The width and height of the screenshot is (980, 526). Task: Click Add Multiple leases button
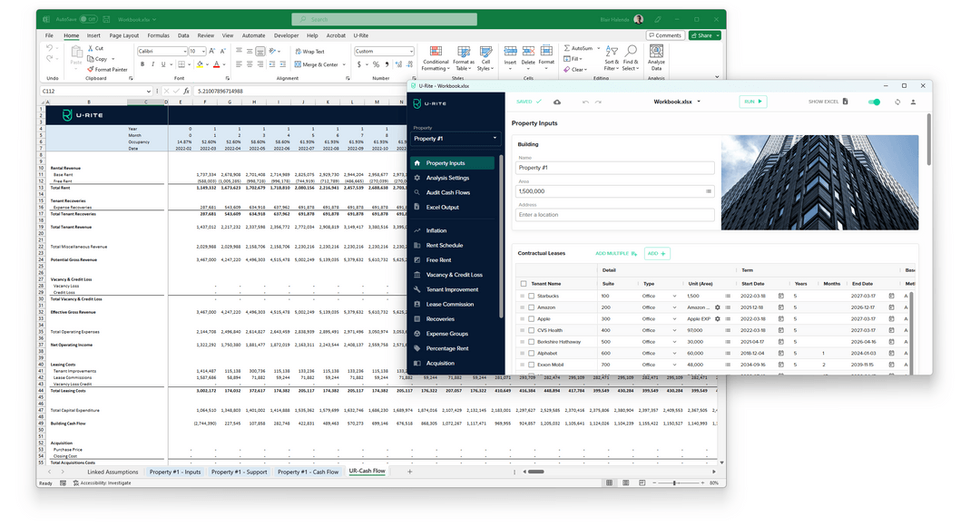point(616,254)
